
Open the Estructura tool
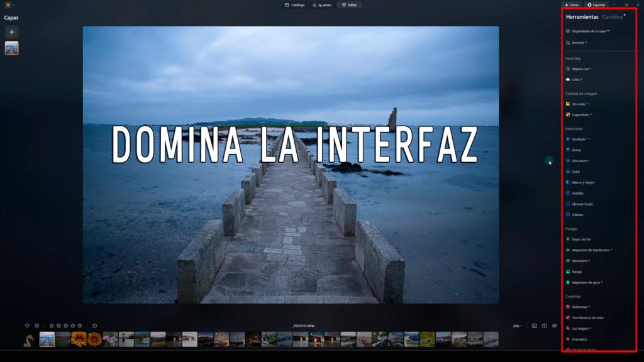click(x=577, y=161)
